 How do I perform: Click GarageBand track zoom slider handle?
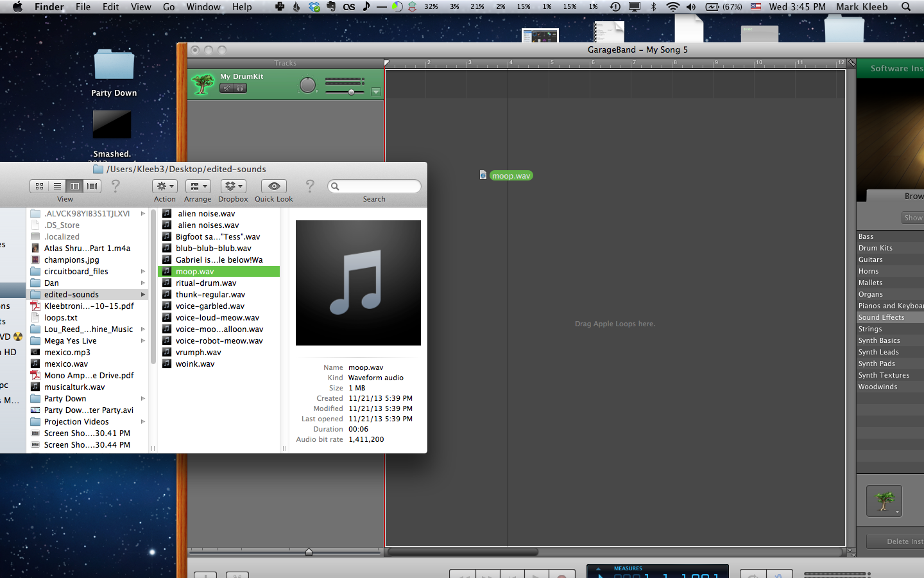(309, 552)
